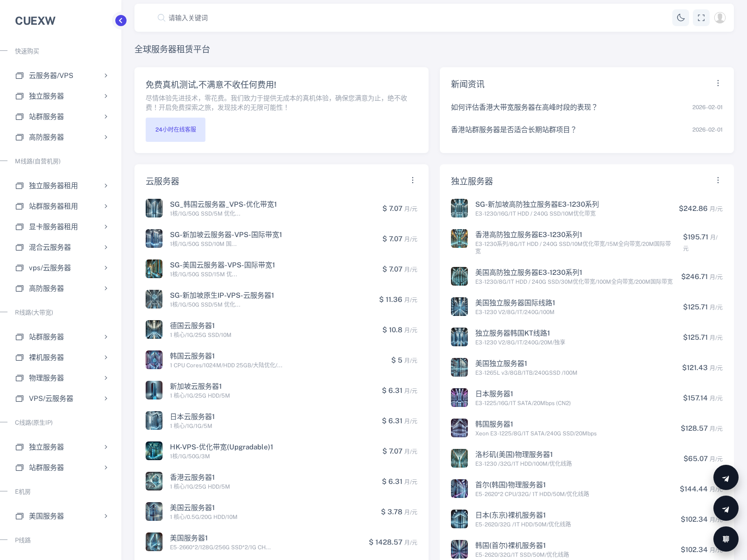Open the news article about 香港站群服务器
Image resolution: width=747 pixels, height=560 pixels.
pos(514,130)
